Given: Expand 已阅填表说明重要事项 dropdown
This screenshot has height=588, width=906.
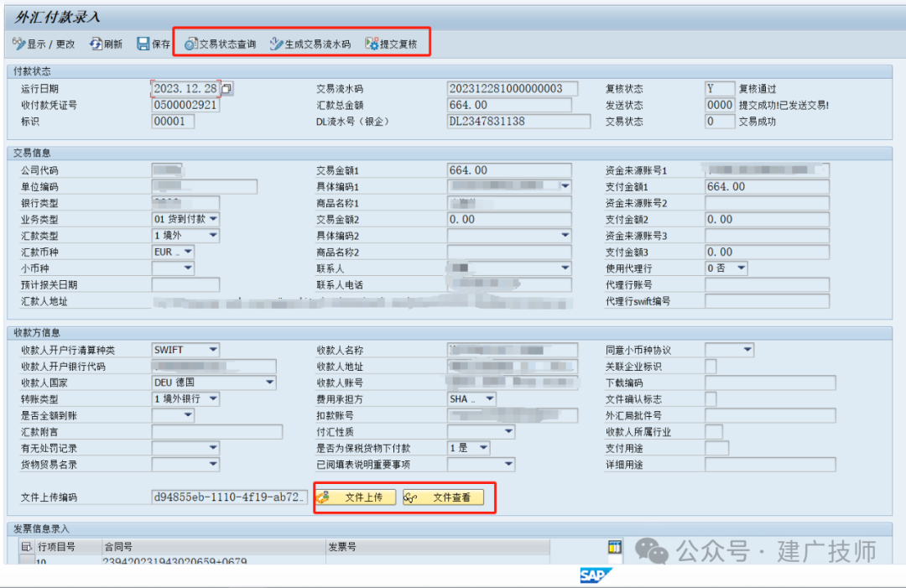Looking at the screenshot, I should coord(508,464).
